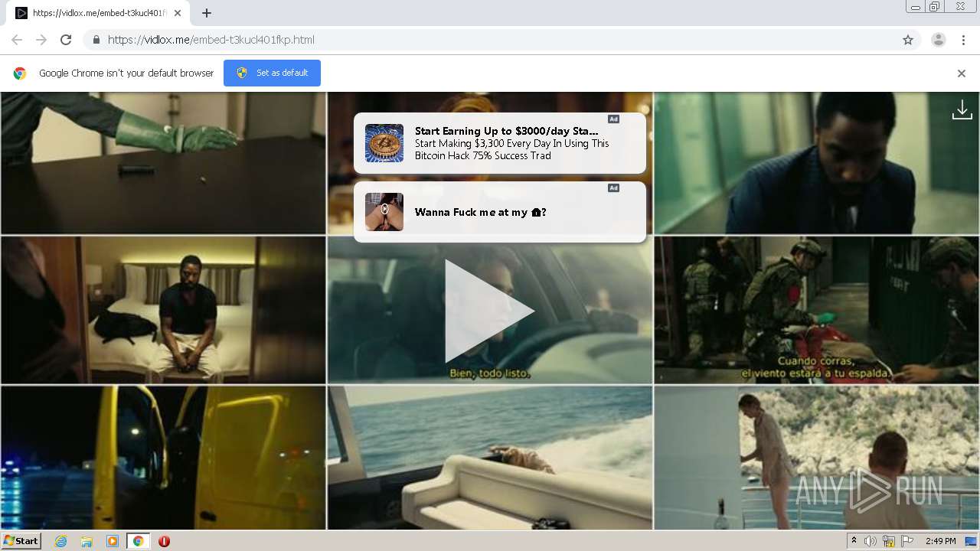Click the soldiers scene thumbnail
This screenshot has height=551, width=980.
(x=816, y=310)
